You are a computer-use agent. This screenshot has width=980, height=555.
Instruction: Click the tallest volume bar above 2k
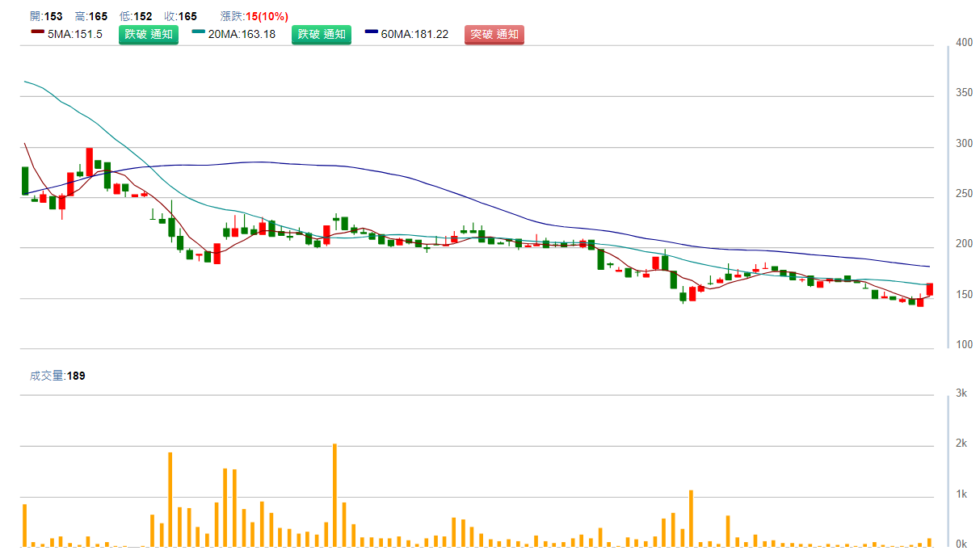click(334, 495)
